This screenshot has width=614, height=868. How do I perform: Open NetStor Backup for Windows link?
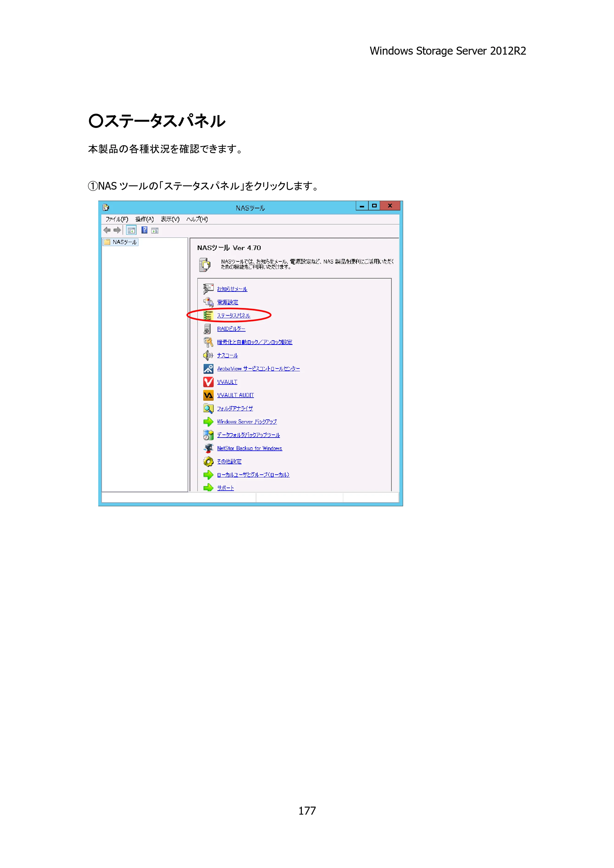[x=249, y=448]
